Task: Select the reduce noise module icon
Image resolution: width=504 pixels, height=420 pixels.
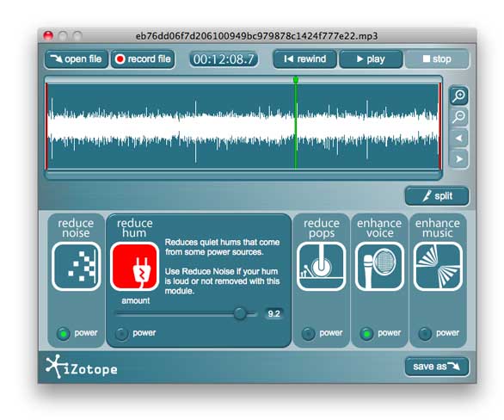Action: coord(77,266)
